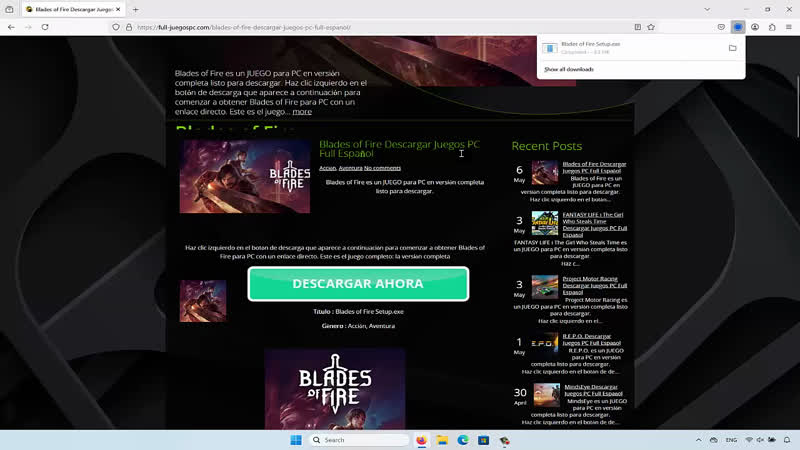800x450 pixels.
Task: Click the small thumbnail beside download button
Action: (203, 301)
